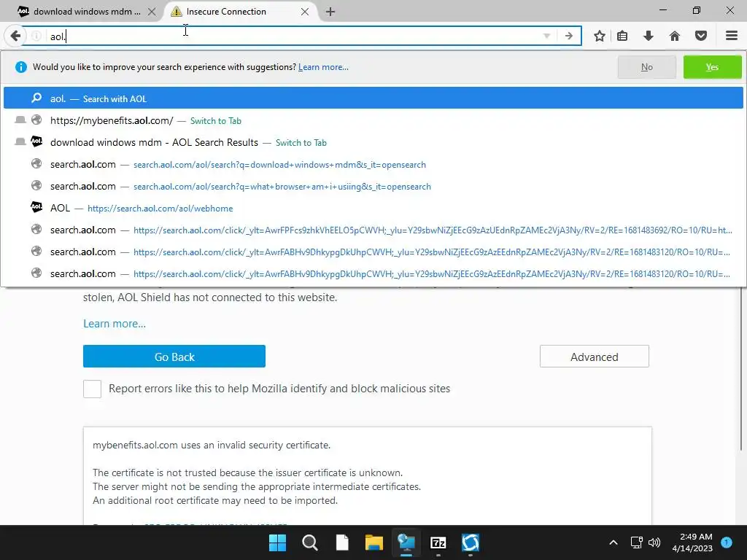Click the 'mybenefits.aol.com uses an invalid security certificate' text
Viewport: 747px width, 560px height.
click(212, 446)
